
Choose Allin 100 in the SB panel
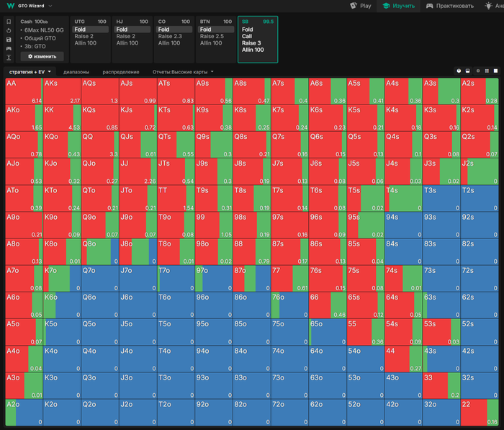pyautogui.click(x=253, y=50)
